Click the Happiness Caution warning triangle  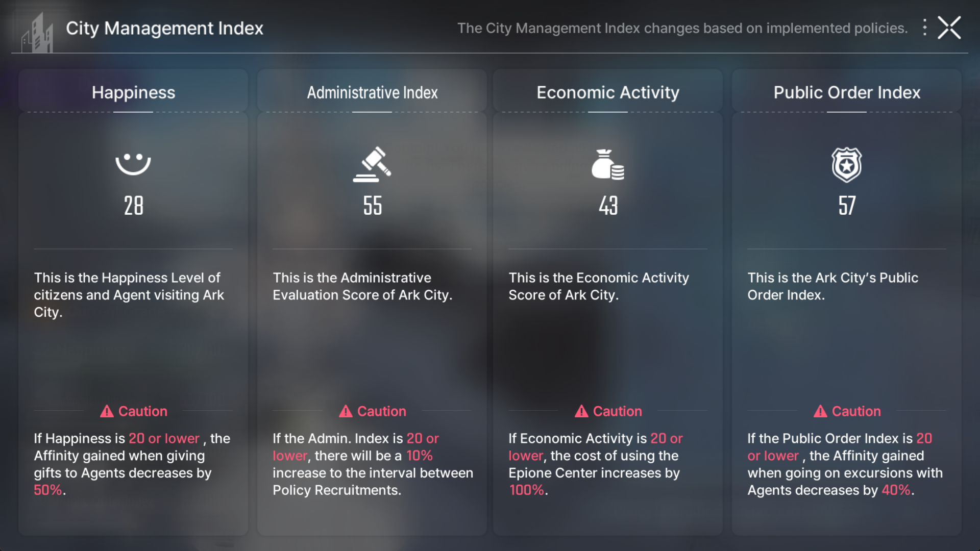(107, 411)
